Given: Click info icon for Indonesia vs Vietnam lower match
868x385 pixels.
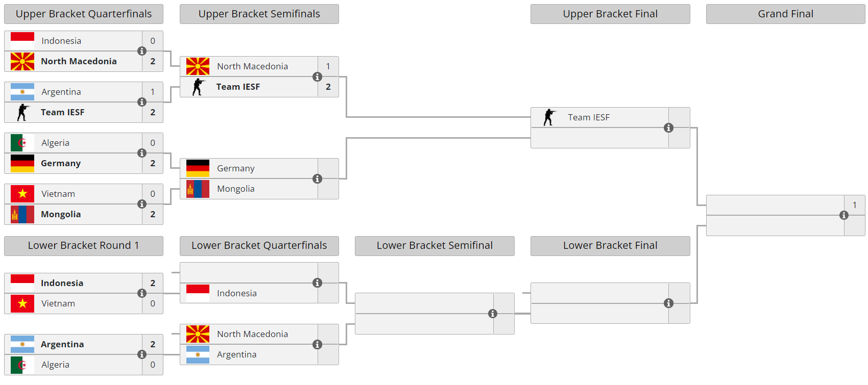Looking at the screenshot, I should point(142,293).
